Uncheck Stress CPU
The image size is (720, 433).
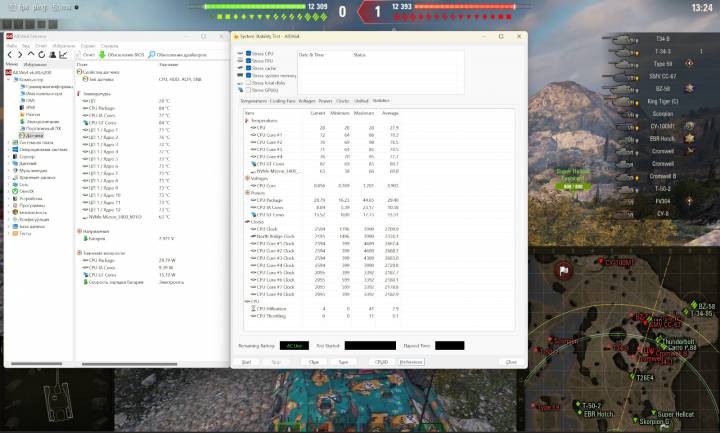click(x=248, y=53)
